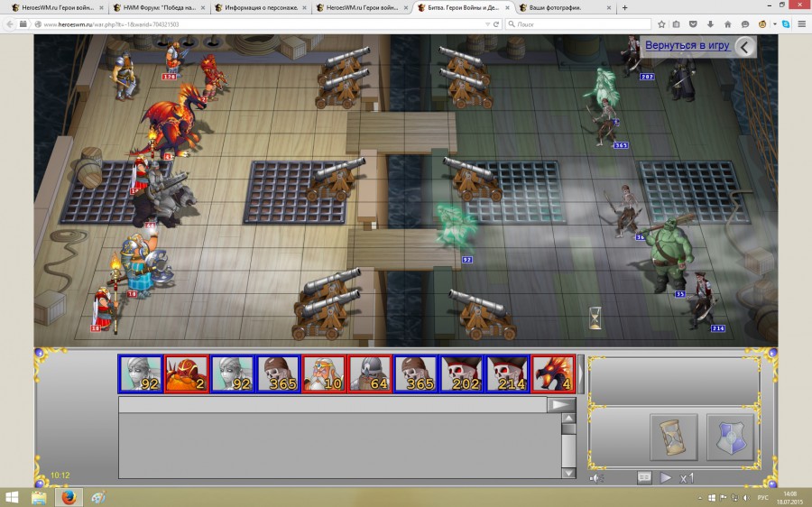
Task: Expand the turn queue arrow beside portraits
Action: click(581, 373)
